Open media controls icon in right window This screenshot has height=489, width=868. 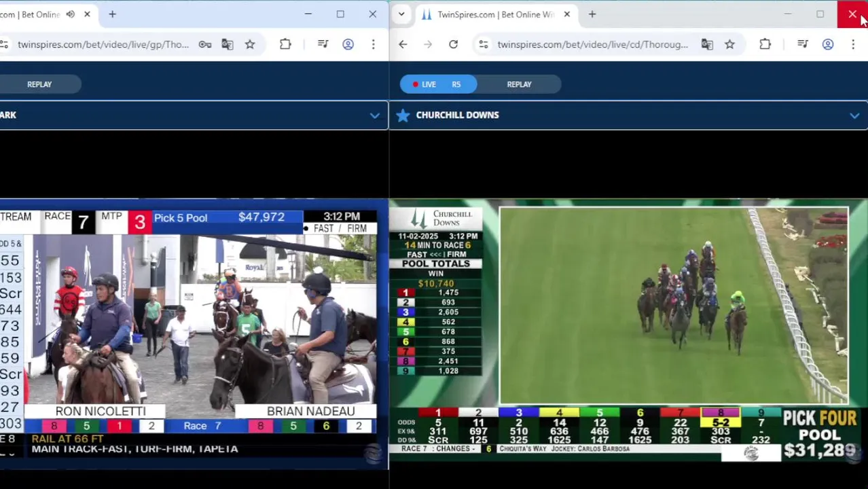point(803,45)
